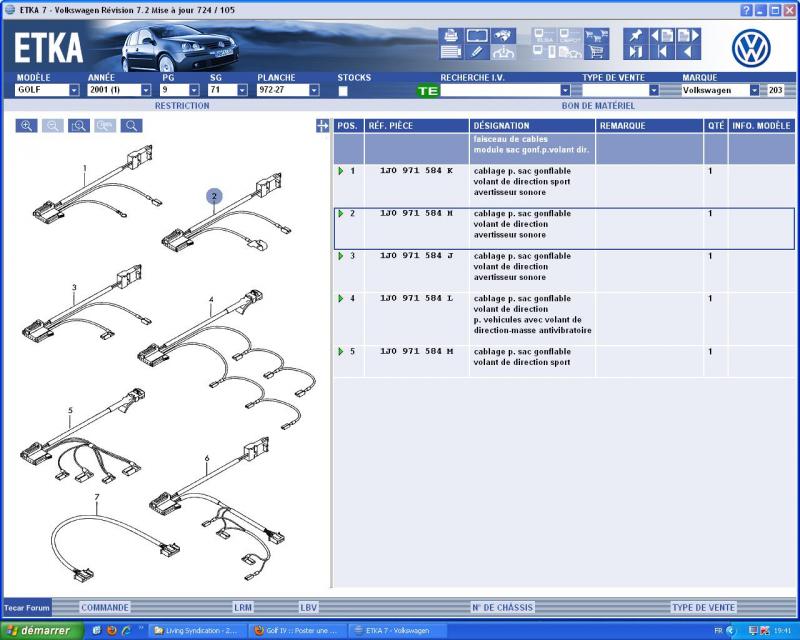Click the icon with three small shopping carts

[596, 36]
